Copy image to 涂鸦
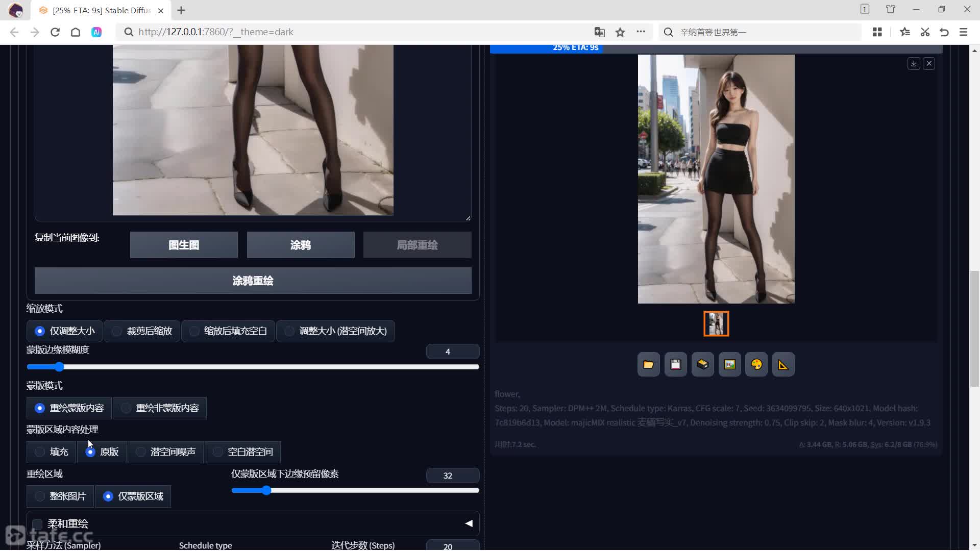The height and width of the screenshot is (551, 980). [301, 245]
